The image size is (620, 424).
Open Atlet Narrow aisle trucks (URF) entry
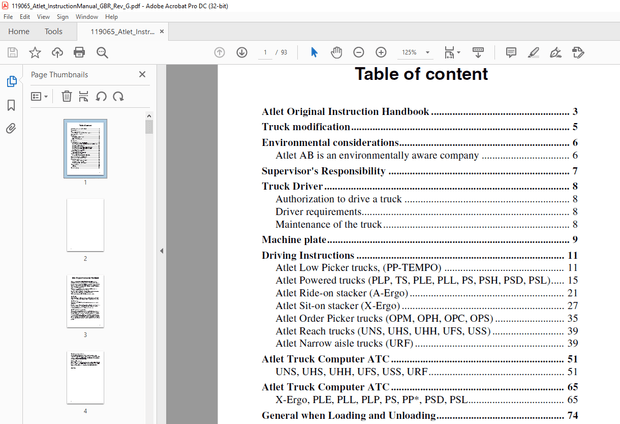tap(427, 343)
